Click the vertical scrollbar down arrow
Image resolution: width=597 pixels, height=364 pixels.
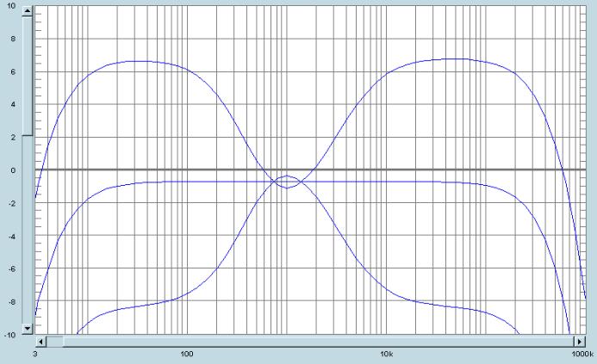pyautogui.click(x=28, y=328)
